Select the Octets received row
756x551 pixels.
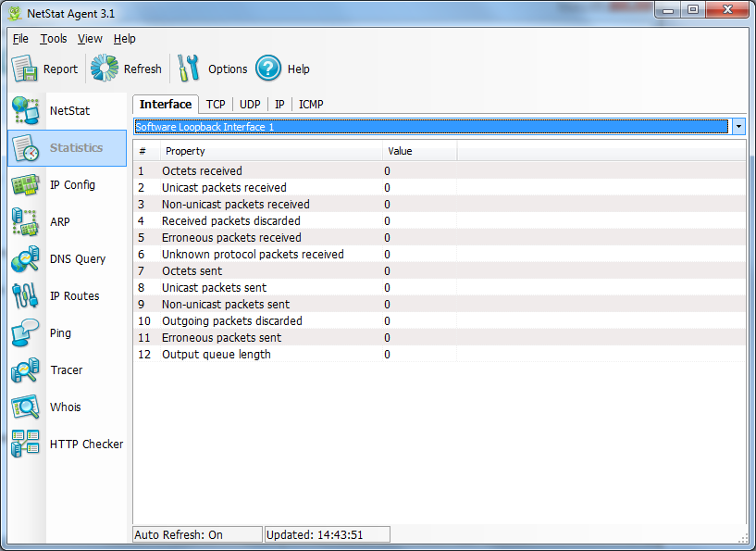440,170
